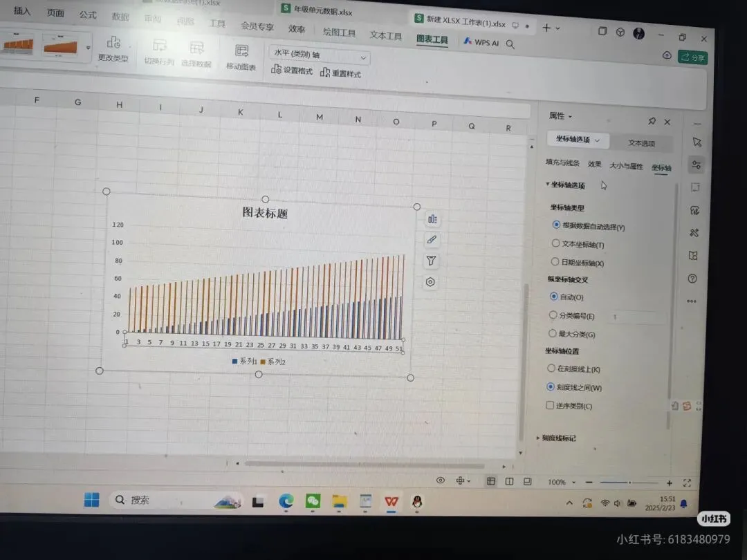The image size is (747, 560).
Task: Open Microsoft Edge from taskbar
Action: (x=286, y=501)
